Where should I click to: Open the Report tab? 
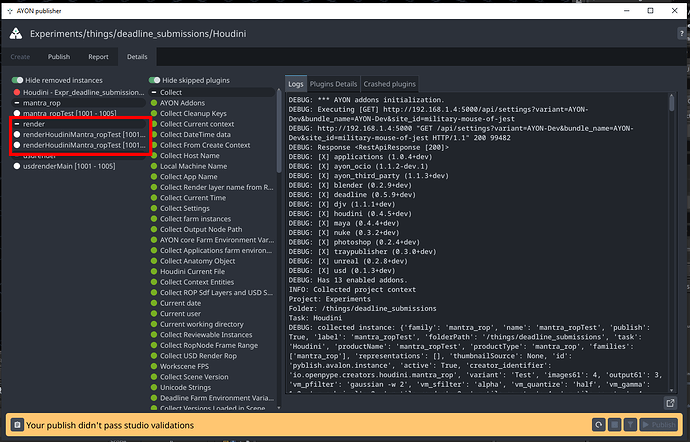point(98,57)
